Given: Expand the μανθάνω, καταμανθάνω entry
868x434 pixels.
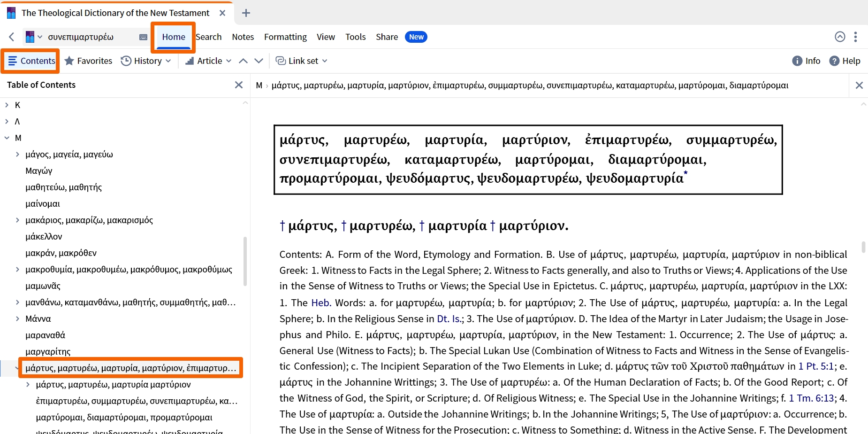Looking at the screenshot, I should 17,302.
